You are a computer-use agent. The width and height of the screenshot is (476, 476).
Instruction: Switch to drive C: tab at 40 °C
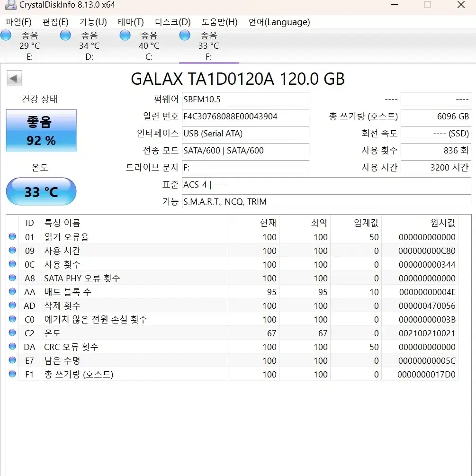coord(149,46)
